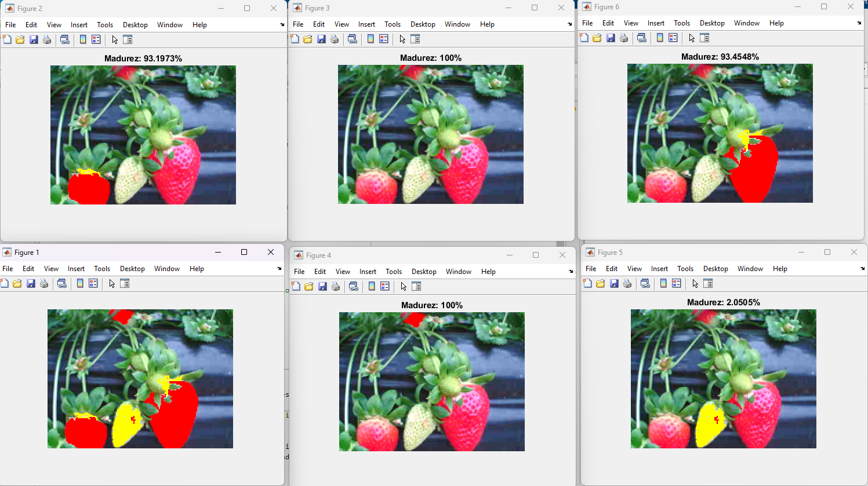Enable Edit Plot mode in Figure 6
Viewport: 868px width, 486px height.
691,37
